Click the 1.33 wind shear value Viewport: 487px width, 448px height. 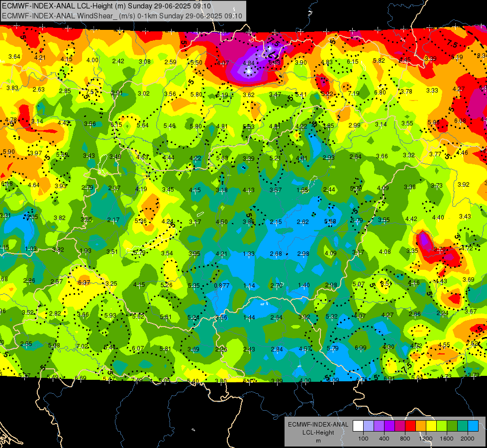click(x=248, y=254)
